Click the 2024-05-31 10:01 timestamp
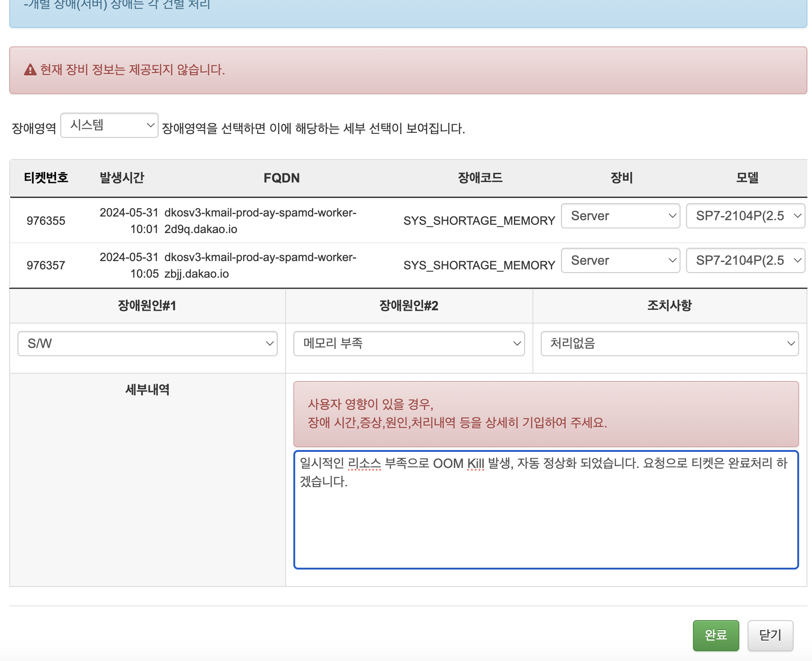This screenshot has width=812, height=661. coord(129,221)
